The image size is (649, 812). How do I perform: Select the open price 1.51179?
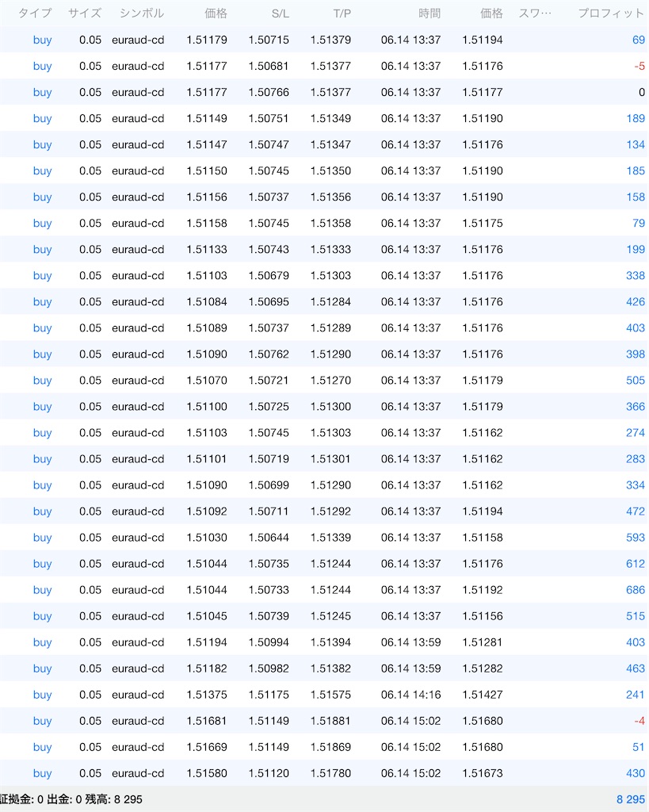click(207, 40)
